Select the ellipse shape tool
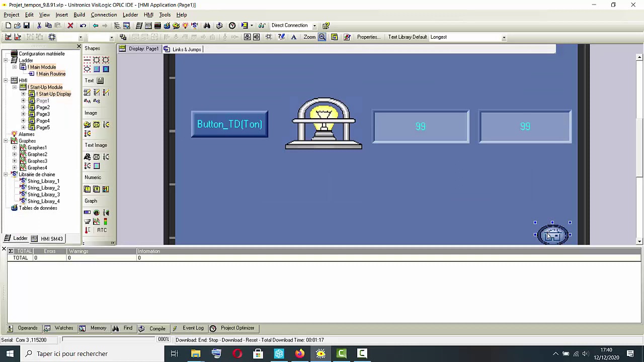The image size is (644, 362). click(87, 69)
